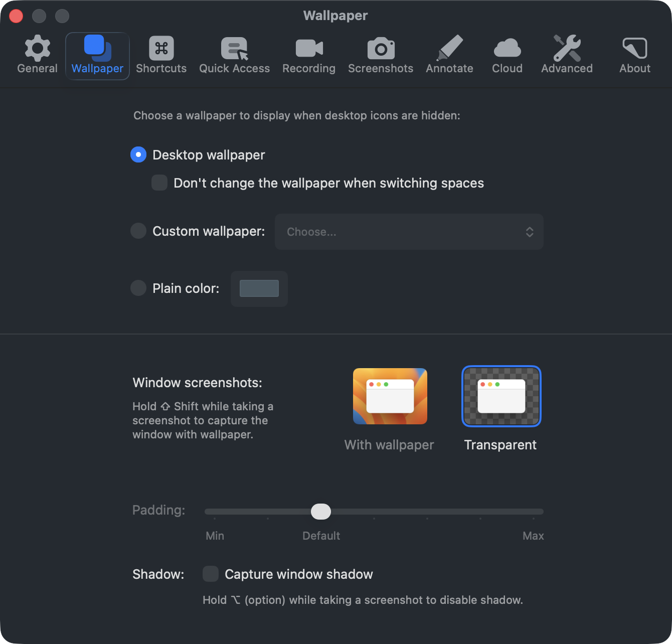Select the Annotate highlighter icon
Image resolution: width=672 pixels, height=644 pixels.
450,49
